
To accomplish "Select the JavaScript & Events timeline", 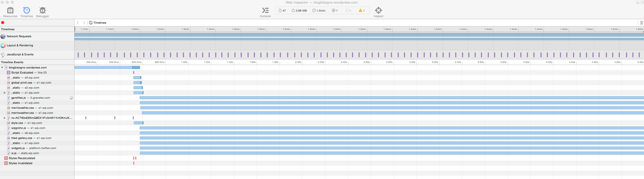I will click(20, 54).
